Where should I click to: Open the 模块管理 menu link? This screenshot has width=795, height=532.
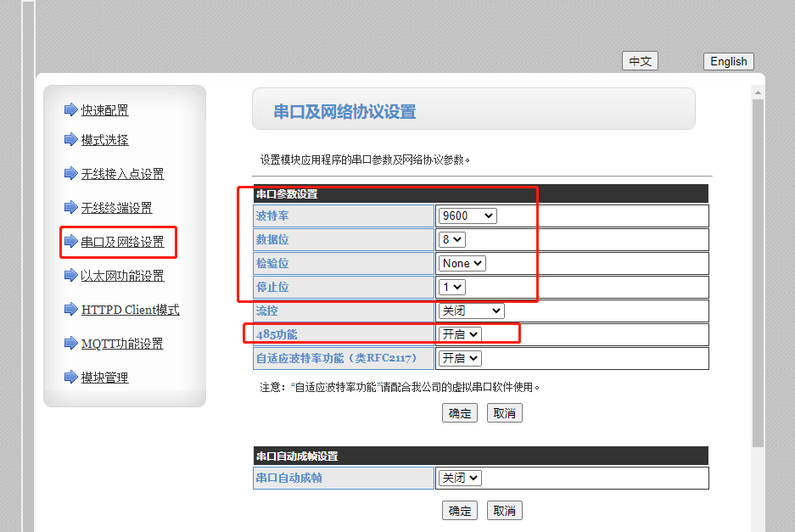pyautogui.click(x=104, y=378)
